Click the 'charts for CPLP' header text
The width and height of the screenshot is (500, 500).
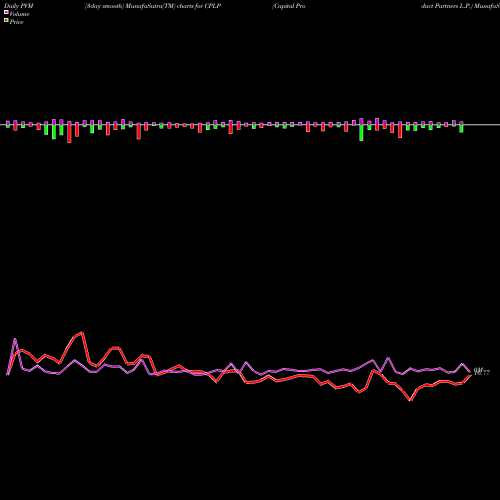click(199, 6)
